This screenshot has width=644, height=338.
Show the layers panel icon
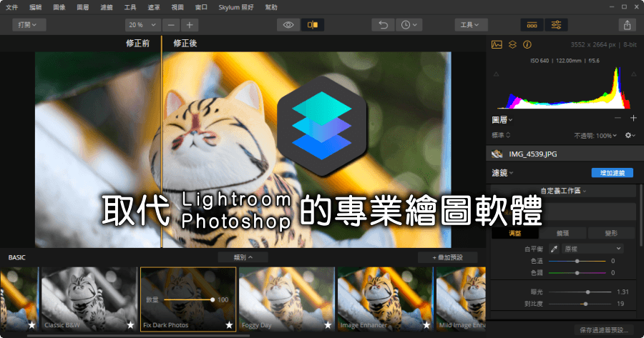[512, 45]
